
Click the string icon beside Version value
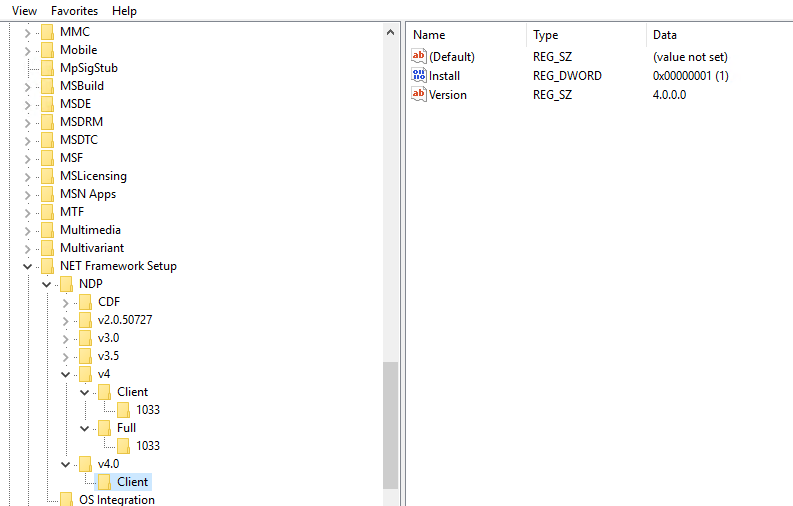point(419,95)
